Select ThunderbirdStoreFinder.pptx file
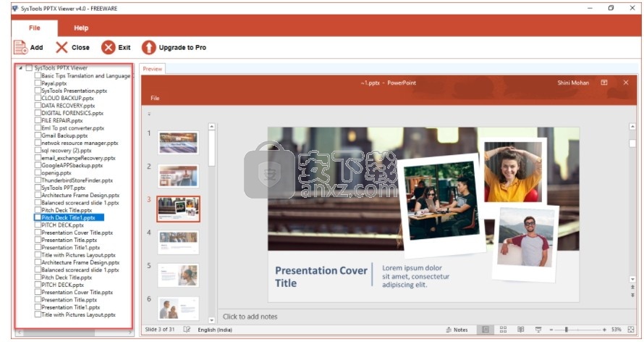 77,180
